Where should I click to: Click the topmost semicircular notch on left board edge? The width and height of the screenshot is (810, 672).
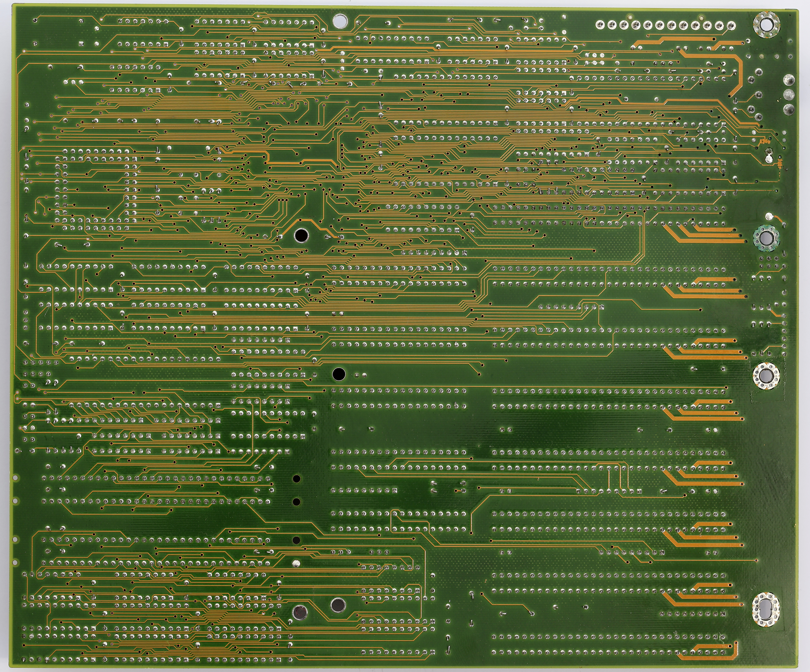pyautogui.click(x=15, y=478)
